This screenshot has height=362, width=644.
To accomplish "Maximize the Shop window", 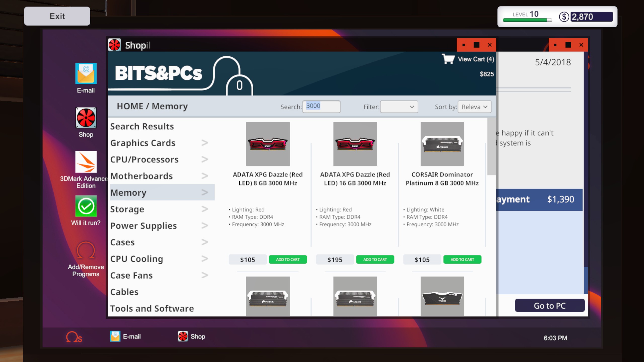I will pyautogui.click(x=476, y=45).
